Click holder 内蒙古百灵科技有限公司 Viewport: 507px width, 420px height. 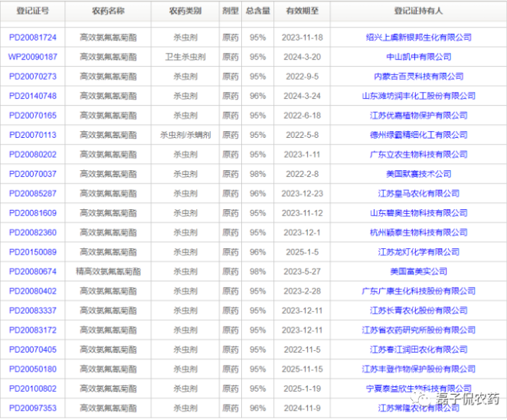click(418, 77)
